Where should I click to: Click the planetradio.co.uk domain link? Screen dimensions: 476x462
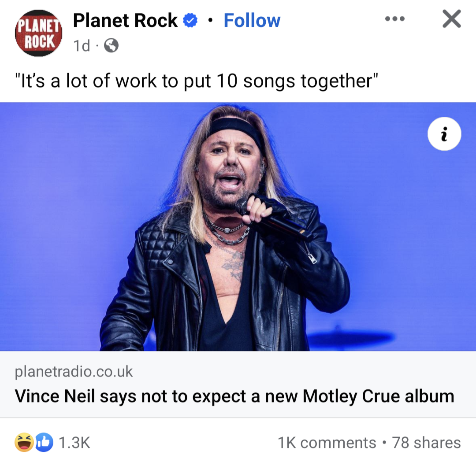click(x=74, y=371)
